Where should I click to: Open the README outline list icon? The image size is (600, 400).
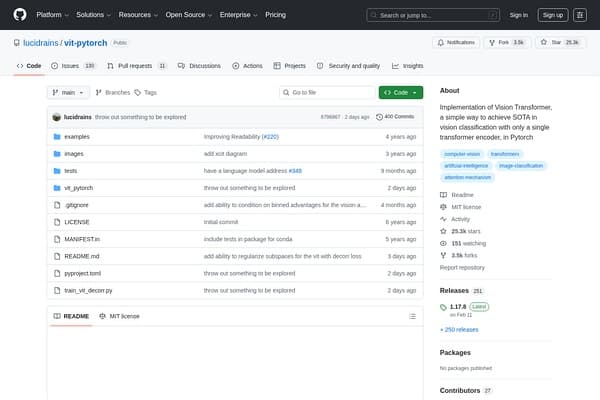click(x=412, y=316)
